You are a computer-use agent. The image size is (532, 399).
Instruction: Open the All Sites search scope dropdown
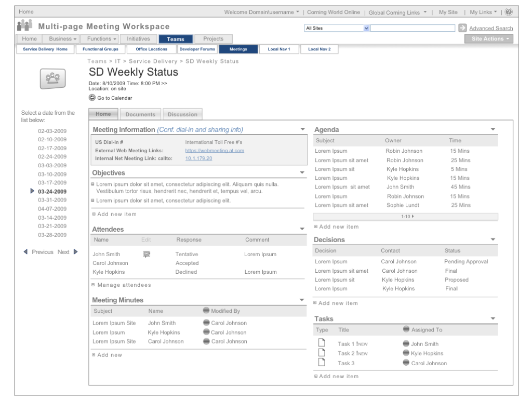tap(366, 28)
